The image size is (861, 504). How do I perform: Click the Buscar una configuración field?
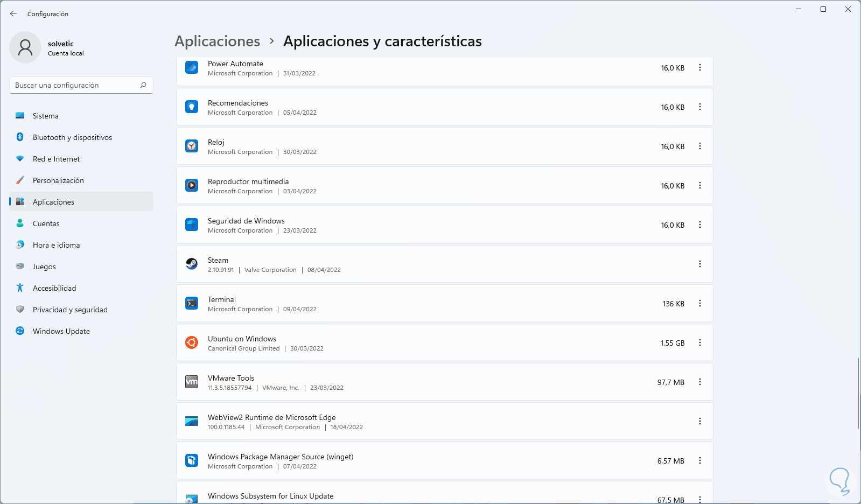coord(75,85)
